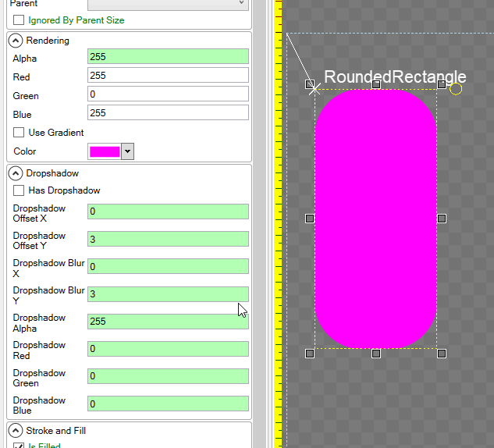The image size is (494, 448).
Task: Click the RoundedRectangle name label on canvas
Action: click(x=395, y=77)
